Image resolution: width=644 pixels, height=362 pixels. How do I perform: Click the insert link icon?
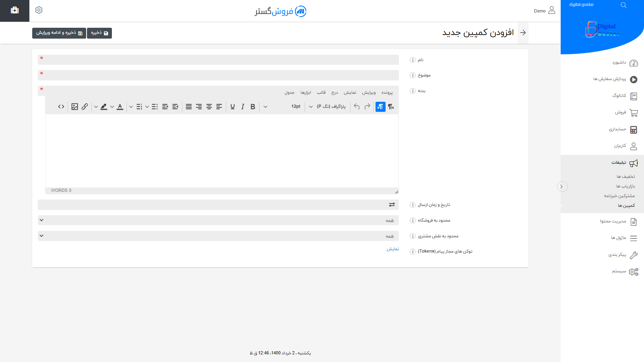click(85, 107)
